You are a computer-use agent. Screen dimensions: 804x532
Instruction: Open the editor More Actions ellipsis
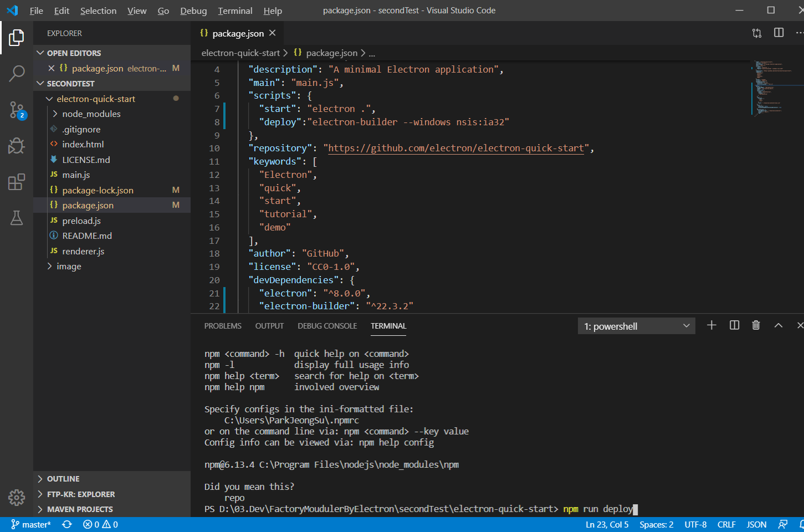click(x=799, y=33)
